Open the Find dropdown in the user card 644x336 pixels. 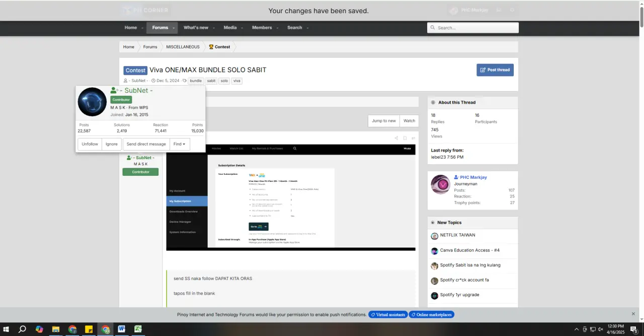pyautogui.click(x=180, y=144)
